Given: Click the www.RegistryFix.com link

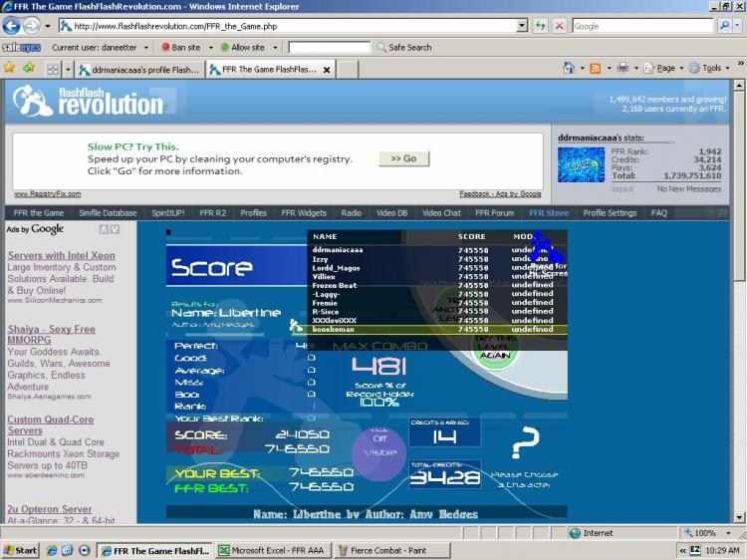Looking at the screenshot, I should pos(48,194).
